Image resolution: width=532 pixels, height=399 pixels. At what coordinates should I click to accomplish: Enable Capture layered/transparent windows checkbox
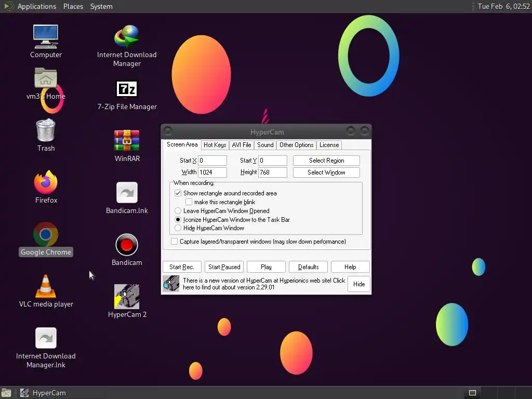[174, 241]
